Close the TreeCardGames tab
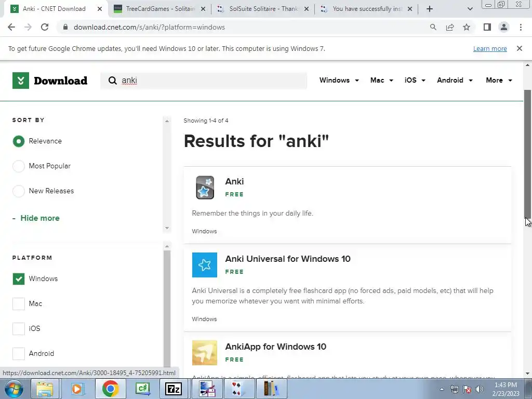Viewport: 532px width, 399px height. pyautogui.click(x=203, y=9)
